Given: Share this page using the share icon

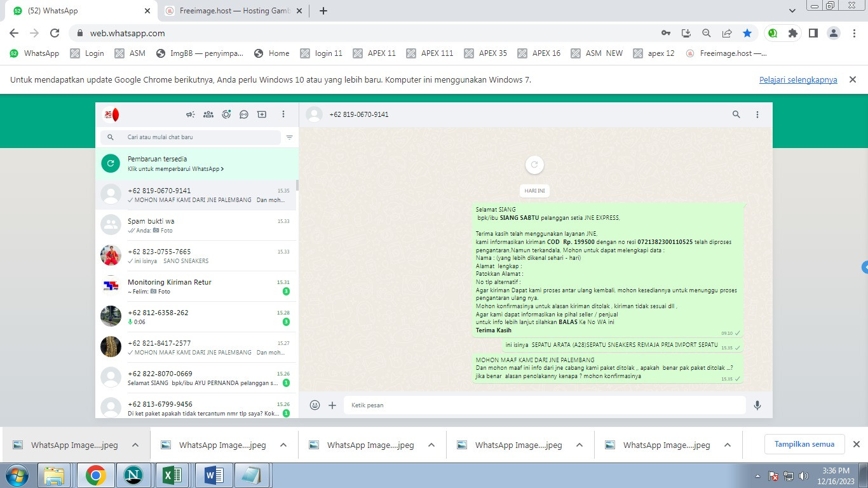Looking at the screenshot, I should (727, 33).
